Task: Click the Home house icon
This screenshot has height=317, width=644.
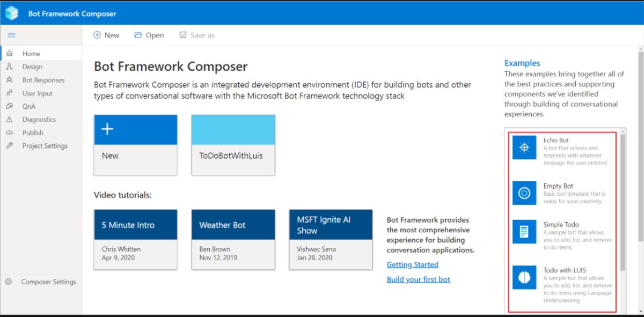Action: coord(9,53)
